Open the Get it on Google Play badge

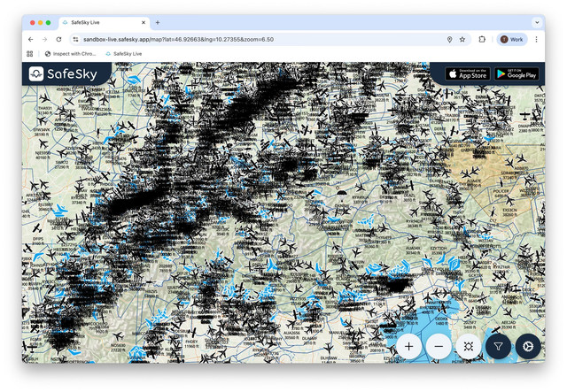click(517, 73)
